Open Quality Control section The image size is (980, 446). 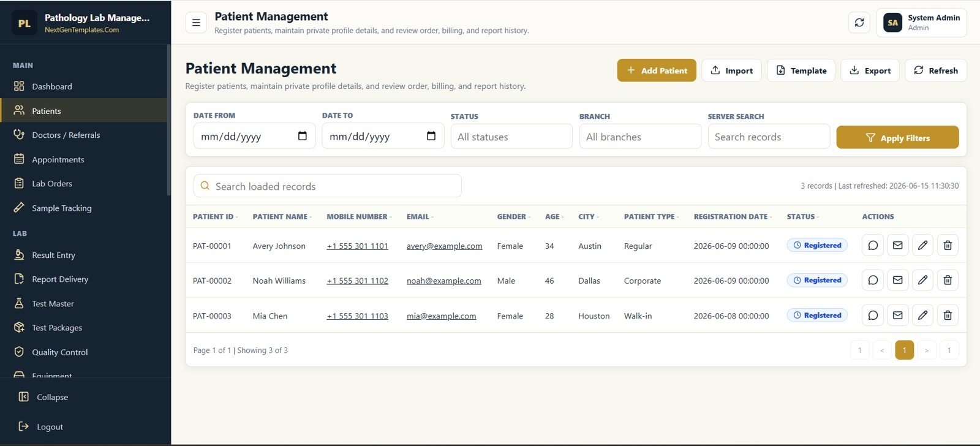[83, 352]
